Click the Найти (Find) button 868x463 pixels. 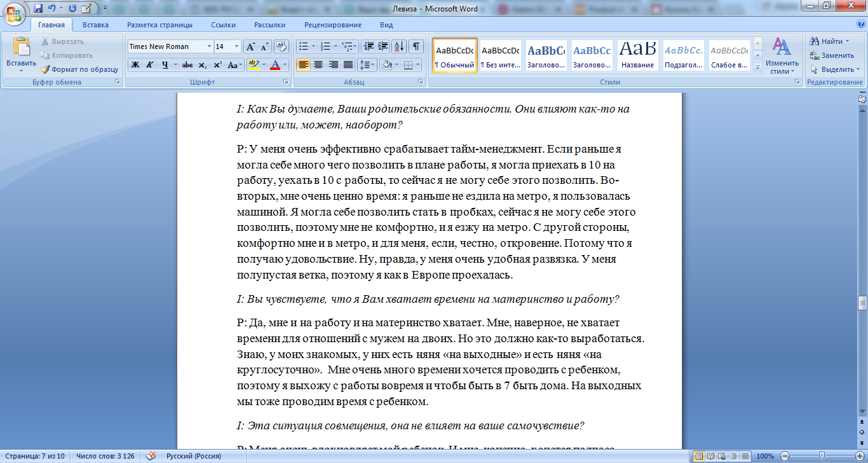click(x=830, y=41)
